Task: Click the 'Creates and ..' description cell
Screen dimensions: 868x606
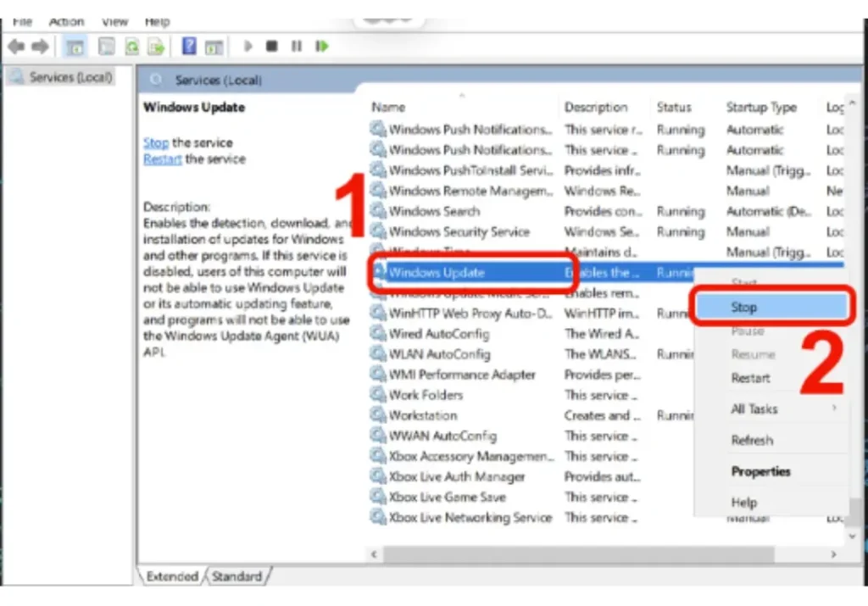Action: click(x=602, y=415)
